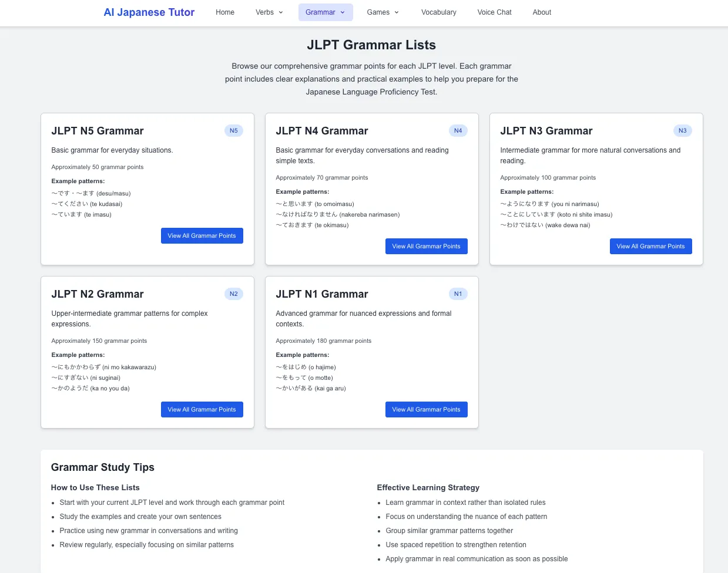View all N4 grammar points
The height and width of the screenshot is (573, 728).
(x=426, y=247)
